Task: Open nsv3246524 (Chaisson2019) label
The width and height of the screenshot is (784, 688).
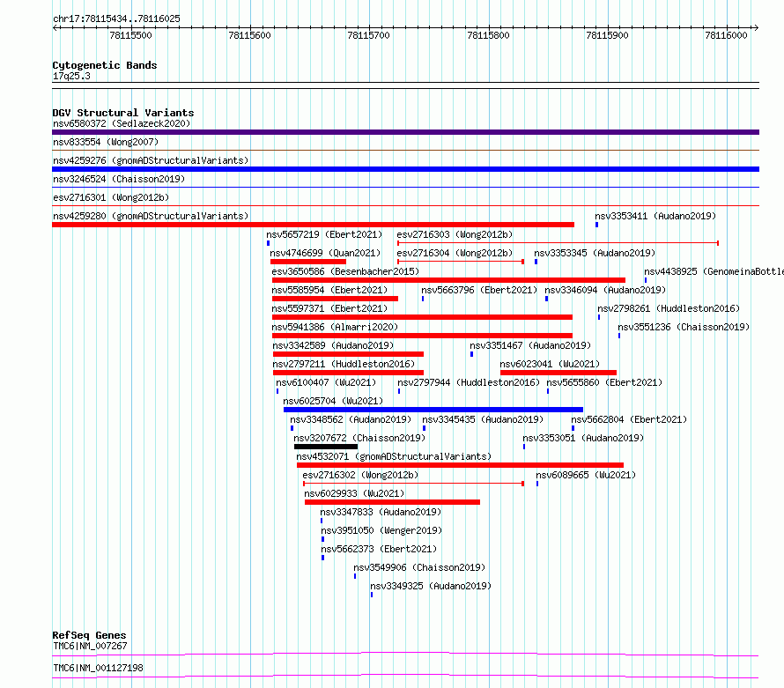Action: tap(119, 179)
